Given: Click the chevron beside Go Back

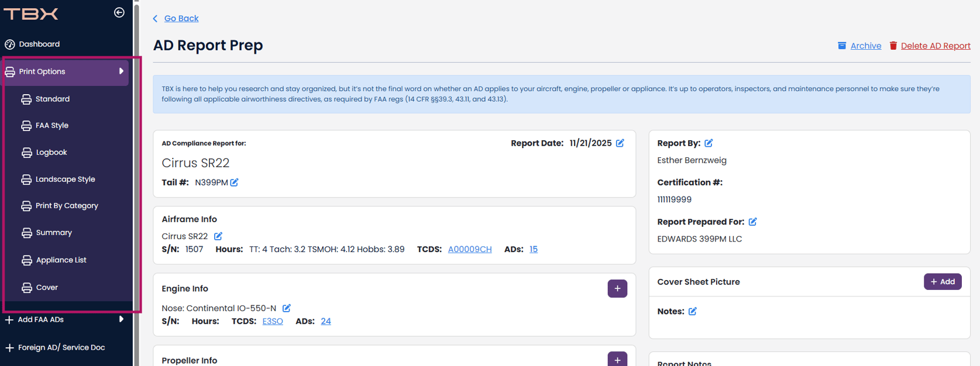Looking at the screenshot, I should [x=155, y=19].
